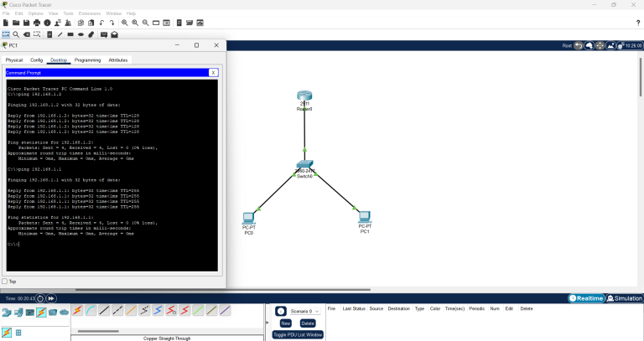Screen dimensions: 644x341
Task: Click Delete scenario button
Action: (x=308, y=323)
